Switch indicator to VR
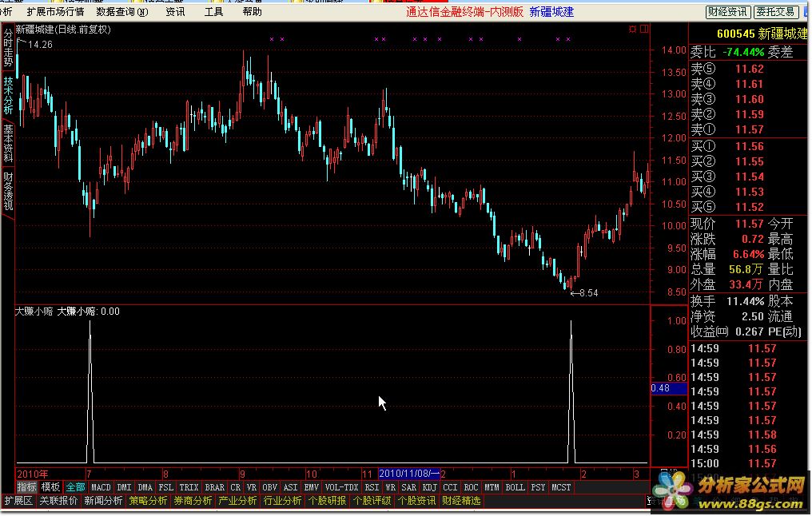 tap(252, 487)
